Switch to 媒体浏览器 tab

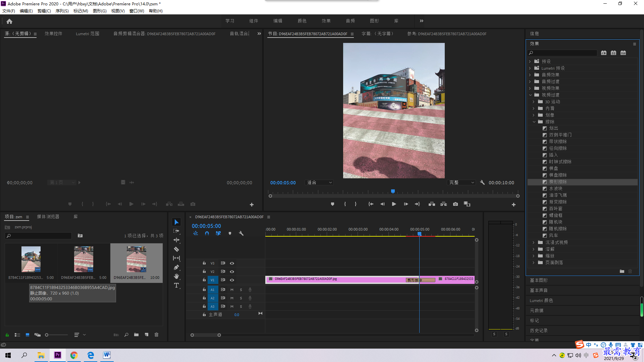[x=48, y=217]
